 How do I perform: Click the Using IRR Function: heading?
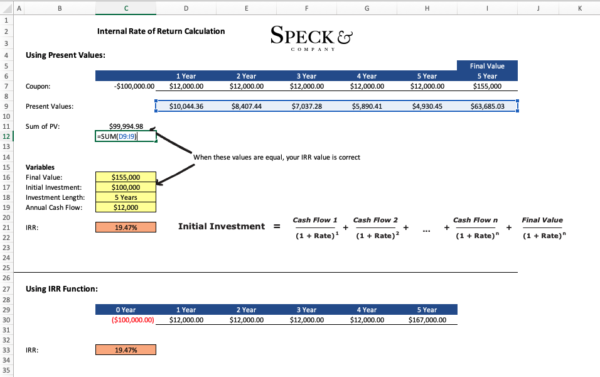click(62, 289)
